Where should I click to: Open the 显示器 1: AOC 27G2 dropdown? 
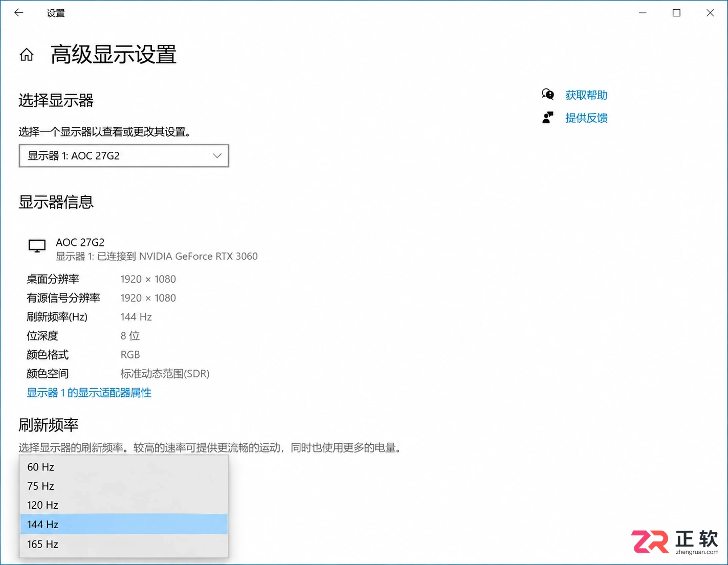click(x=124, y=155)
